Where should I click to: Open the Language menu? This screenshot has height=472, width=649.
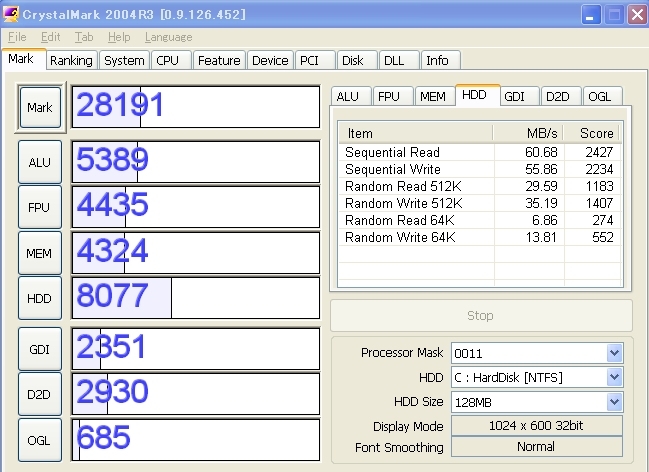pyautogui.click(x=168, y=37)
